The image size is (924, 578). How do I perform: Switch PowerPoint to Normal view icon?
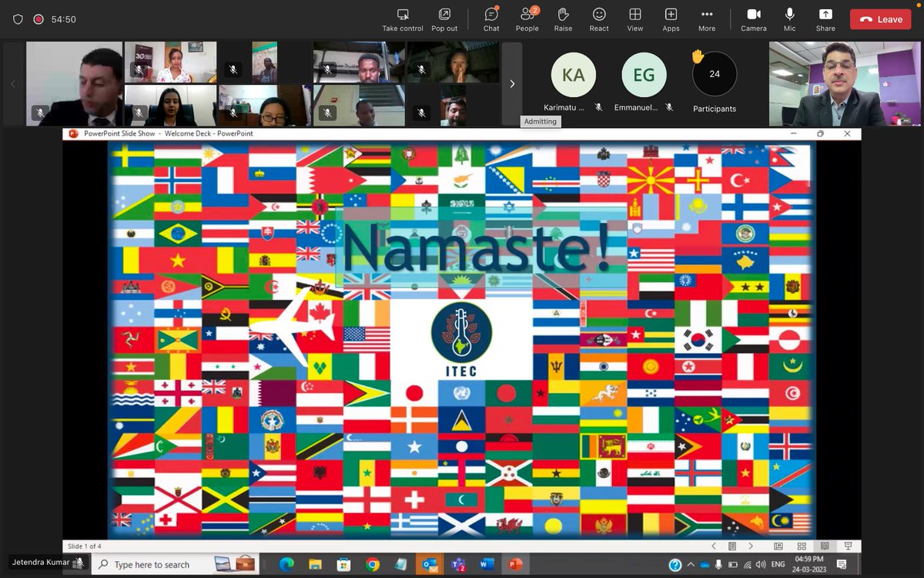pos(778,546)
